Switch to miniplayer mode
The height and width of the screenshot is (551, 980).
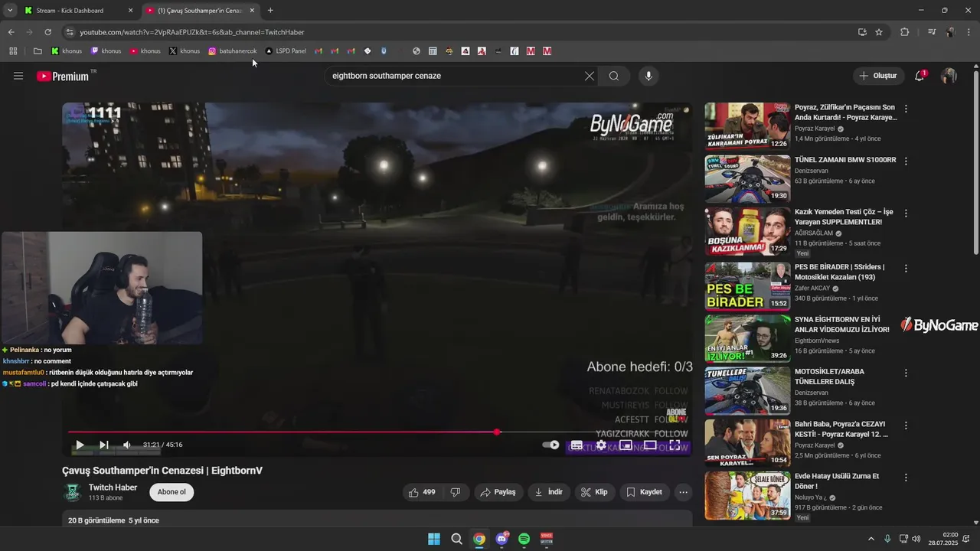click(626, 445)
